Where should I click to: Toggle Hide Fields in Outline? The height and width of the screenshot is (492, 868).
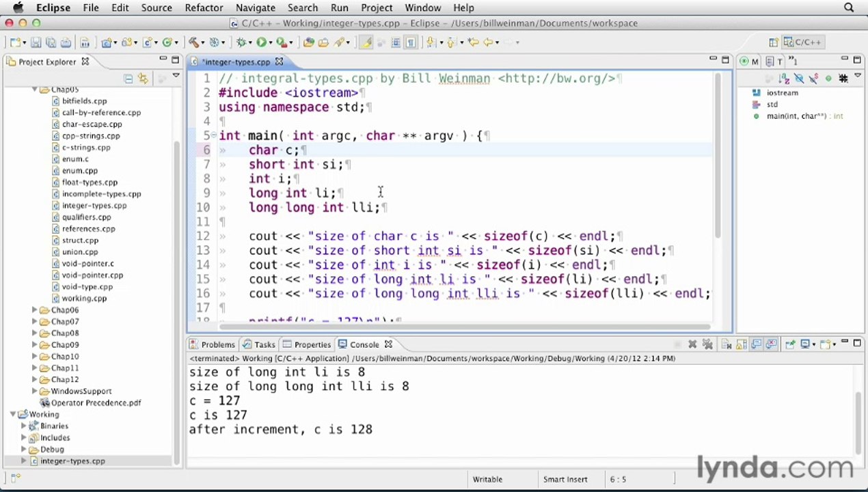pos(798,79)
